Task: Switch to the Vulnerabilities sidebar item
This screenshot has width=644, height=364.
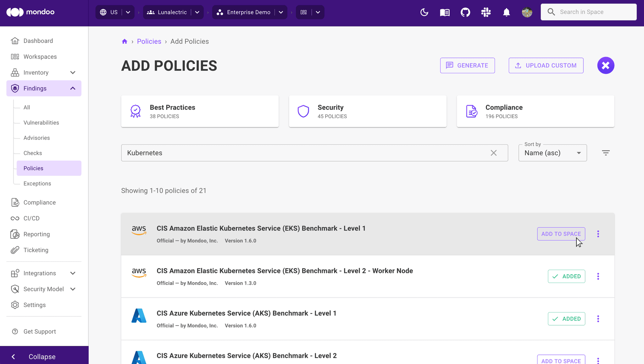Action: click(x=41, y=122)
